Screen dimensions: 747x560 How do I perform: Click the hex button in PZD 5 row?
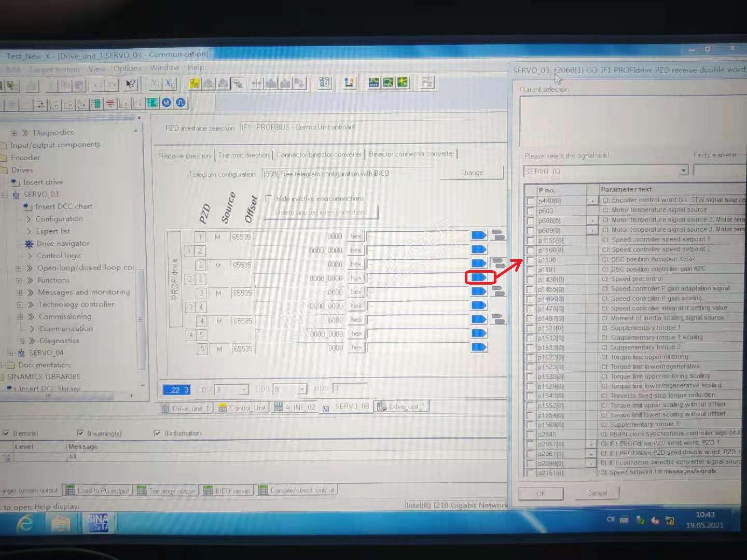click(x=357, y=348)
